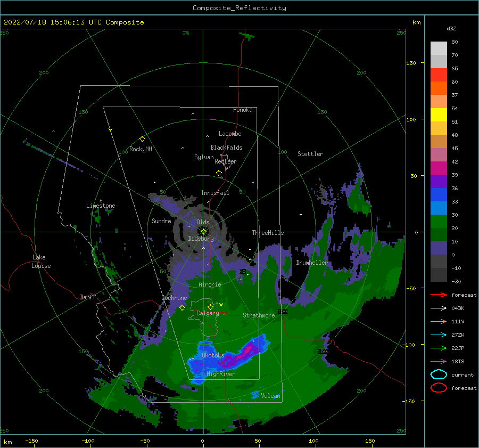The image size is (479, 448).
Task: Click the Innisfail city label
Action: 215,193
